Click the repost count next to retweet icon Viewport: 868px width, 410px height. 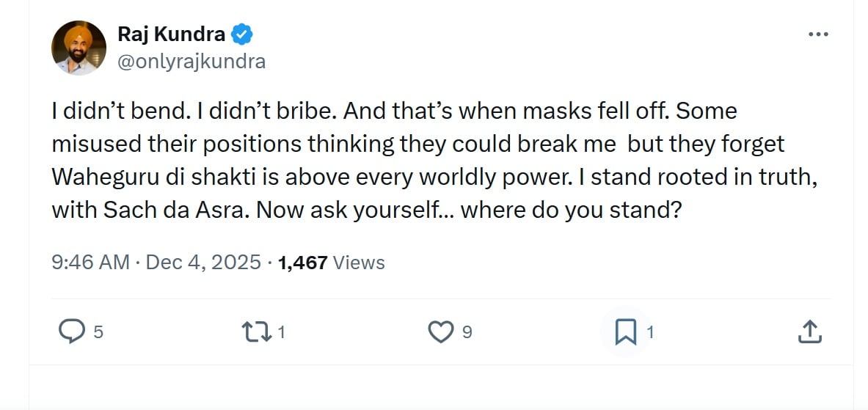pos(282,332)
